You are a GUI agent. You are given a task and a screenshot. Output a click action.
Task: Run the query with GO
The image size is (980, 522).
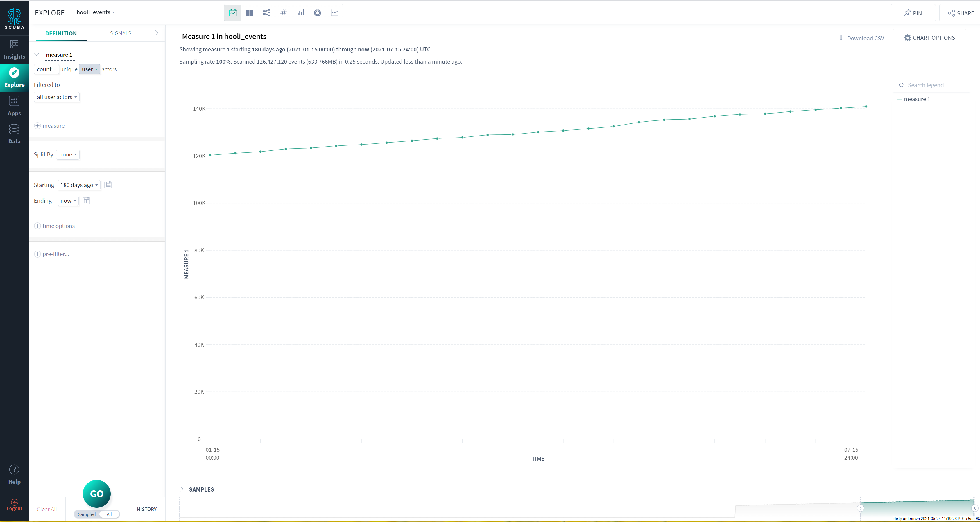(97, 494)
